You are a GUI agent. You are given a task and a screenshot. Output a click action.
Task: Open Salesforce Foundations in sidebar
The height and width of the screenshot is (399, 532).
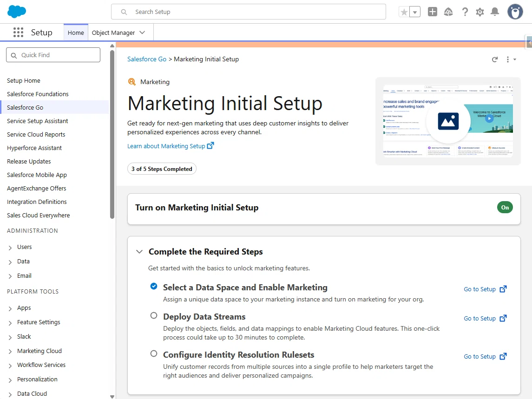click(38, 94)
